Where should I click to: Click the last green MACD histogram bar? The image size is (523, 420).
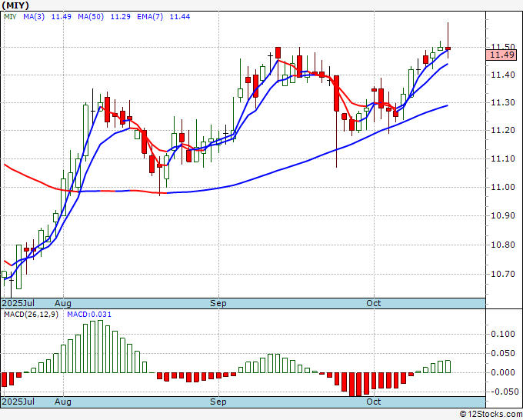click(448, 366)
